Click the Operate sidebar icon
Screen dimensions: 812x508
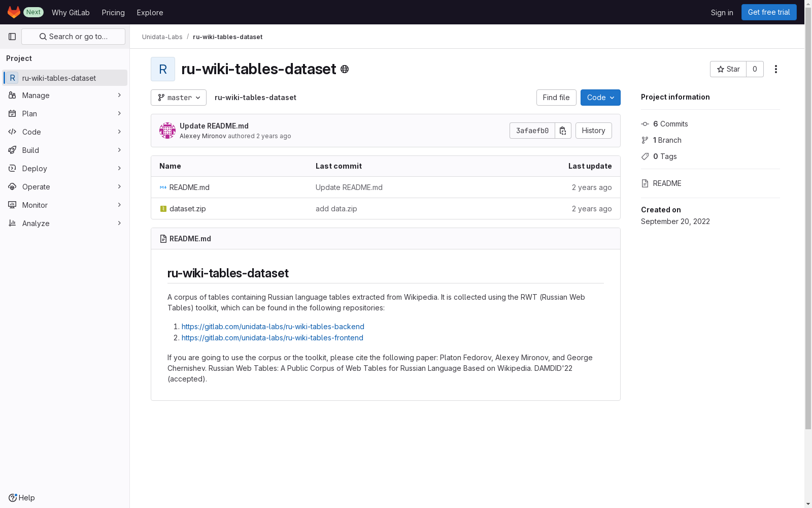12,187
